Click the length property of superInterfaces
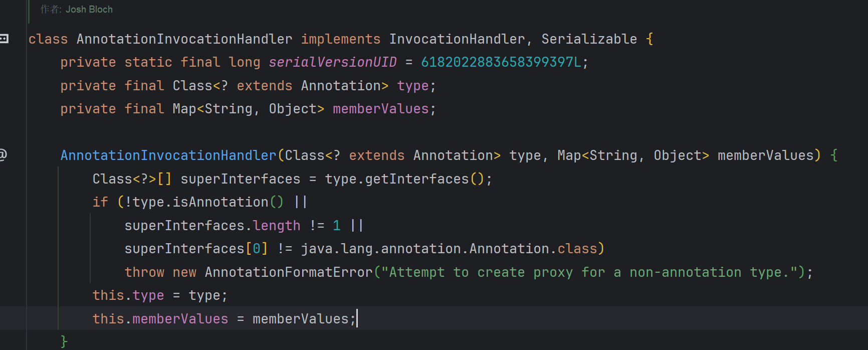The width and height of the screenshot is (868, 350). 276,226
